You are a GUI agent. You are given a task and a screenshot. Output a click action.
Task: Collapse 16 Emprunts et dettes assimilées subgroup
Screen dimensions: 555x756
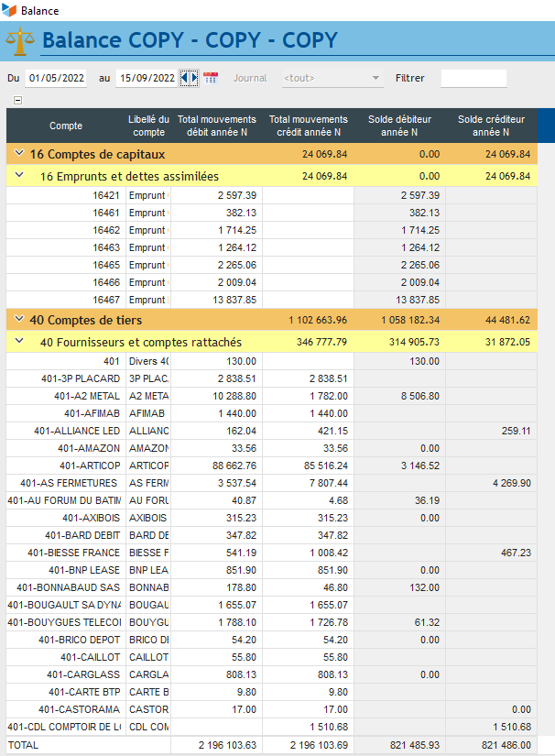18,176
